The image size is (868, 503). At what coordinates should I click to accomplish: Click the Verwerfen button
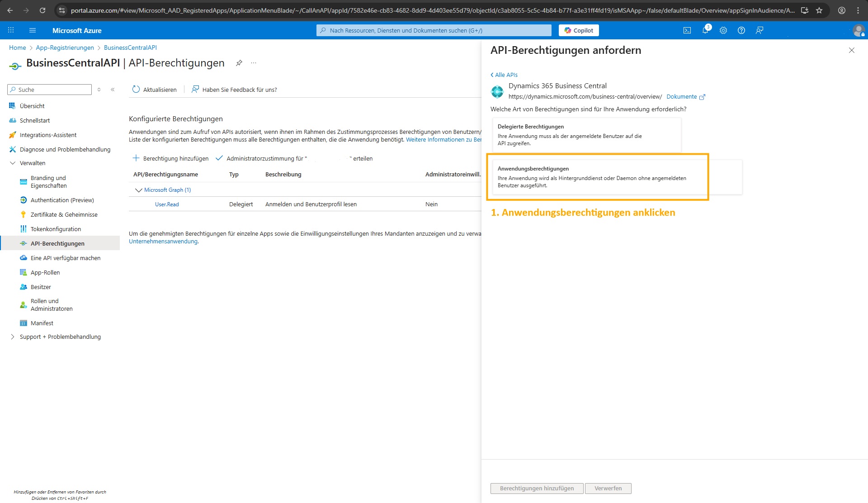[x=608, y=488]
